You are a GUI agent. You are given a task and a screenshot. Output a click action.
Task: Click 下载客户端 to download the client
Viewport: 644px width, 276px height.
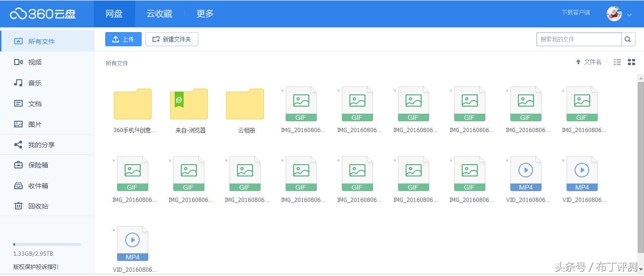click(576, 13)
